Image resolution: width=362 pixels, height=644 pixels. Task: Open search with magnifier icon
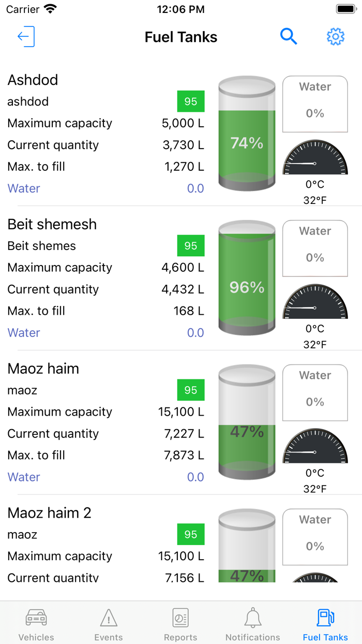[x=289, y=36]
